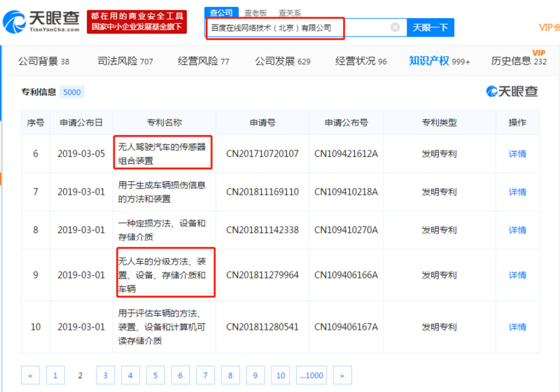Open the 司法风险 707 section
The image size is (560, 392).
click(x=125, y=61)
